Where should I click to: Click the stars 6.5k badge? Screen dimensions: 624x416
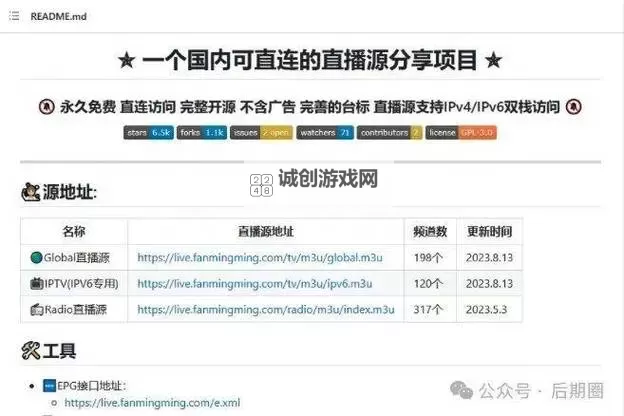[148, 133]
